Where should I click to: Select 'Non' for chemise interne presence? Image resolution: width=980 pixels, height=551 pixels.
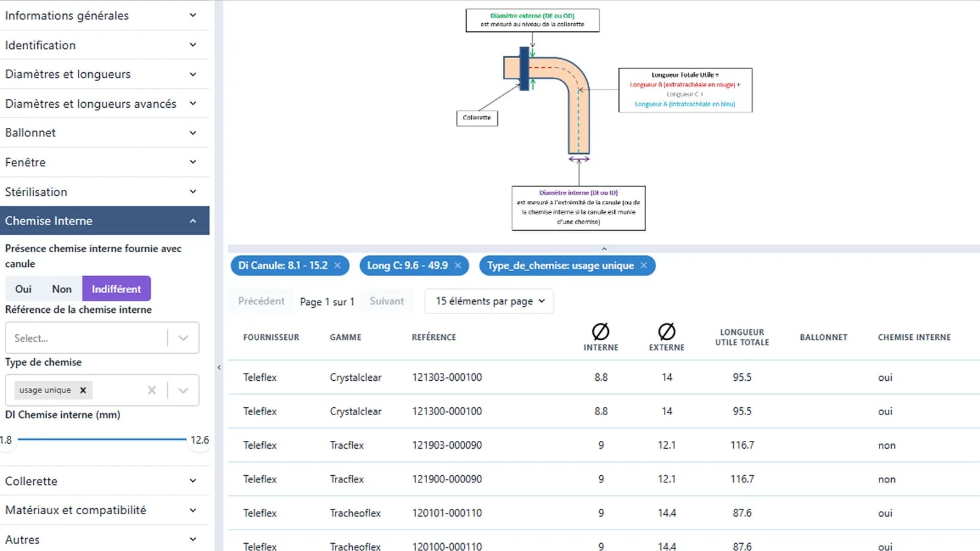61,289
